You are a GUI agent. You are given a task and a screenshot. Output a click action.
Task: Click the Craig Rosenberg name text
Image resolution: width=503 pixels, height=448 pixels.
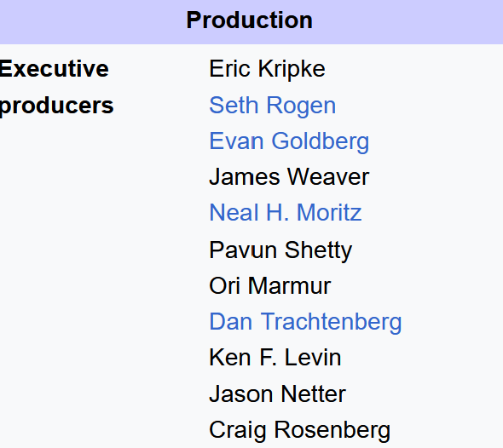tap(299, 430)
